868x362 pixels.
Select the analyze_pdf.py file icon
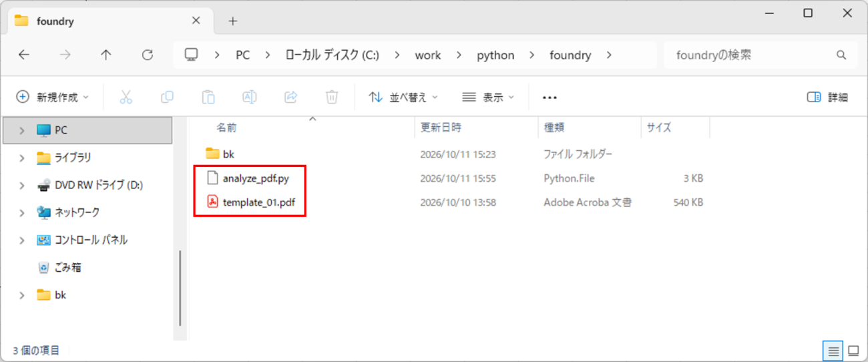tap(212, 178)
